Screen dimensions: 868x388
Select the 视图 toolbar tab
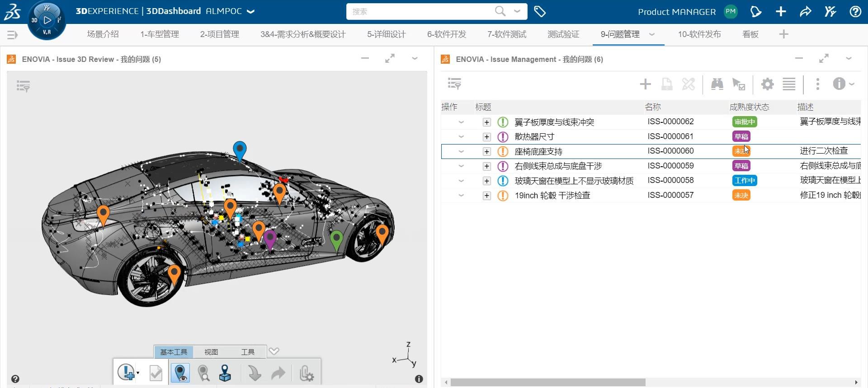click(x=211, y=352)
